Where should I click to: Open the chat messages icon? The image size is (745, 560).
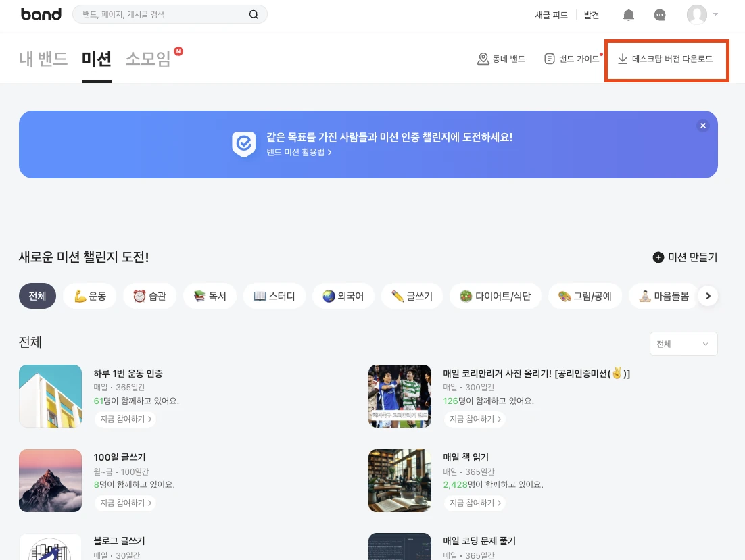point(660,15)
